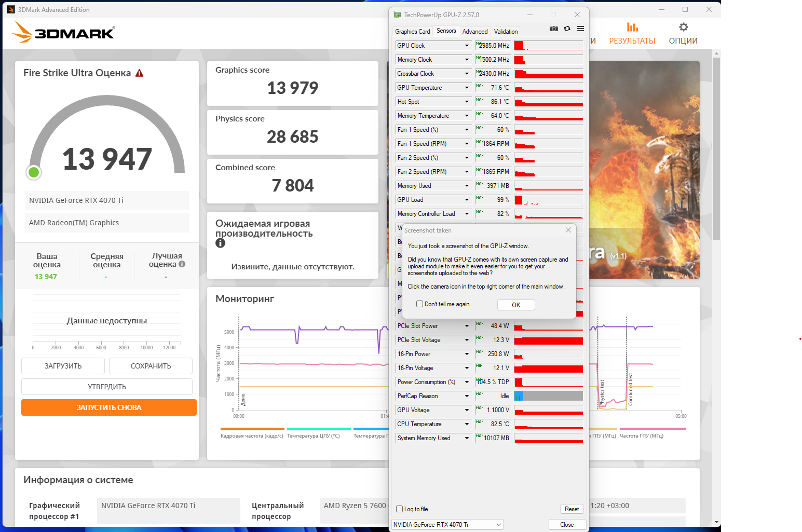Click the 3DMark title bar app icon
This screenshot has width=802, height=532.
click(11, 9)
